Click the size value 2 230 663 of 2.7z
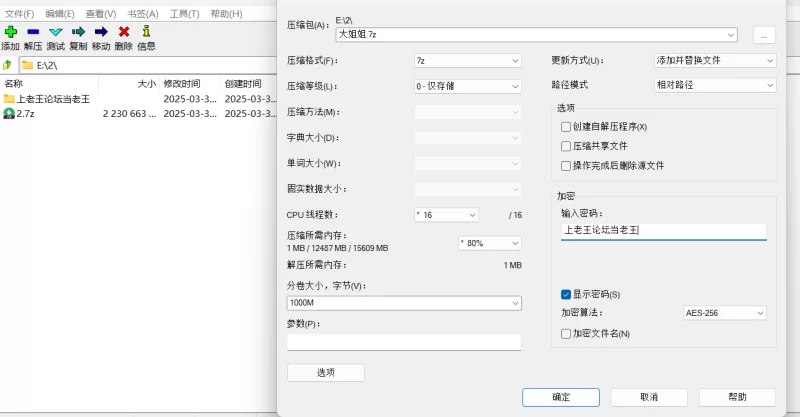The height and width of the screenshot is (417, 800). click(130, 114)
